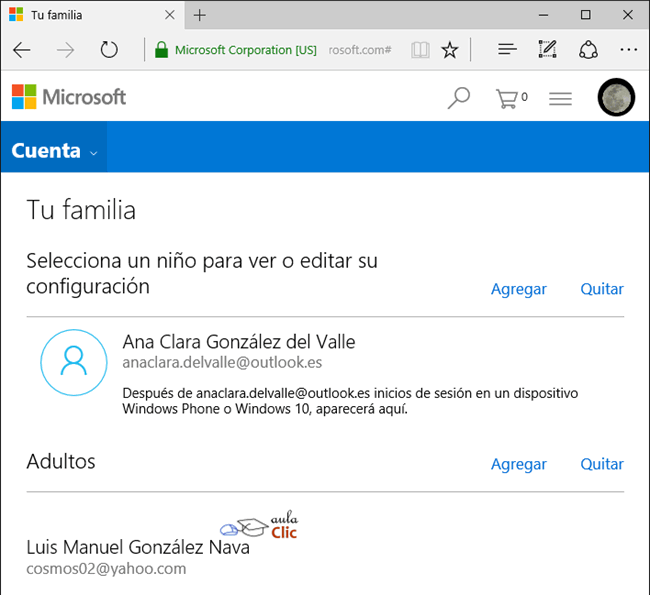
Task: Open Microsoft site hamburger menu
Action: pos(560,98)
